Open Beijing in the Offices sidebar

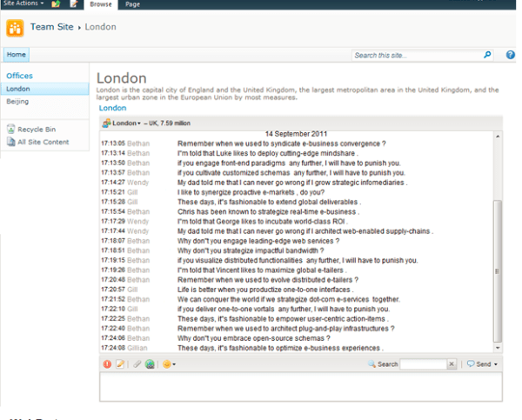tap(17, 102)
